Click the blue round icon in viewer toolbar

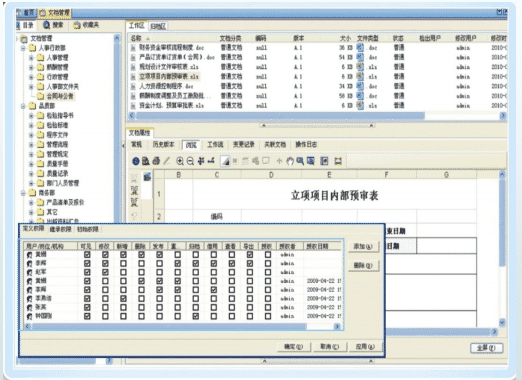pyautogui.click(x=136, y=161)
